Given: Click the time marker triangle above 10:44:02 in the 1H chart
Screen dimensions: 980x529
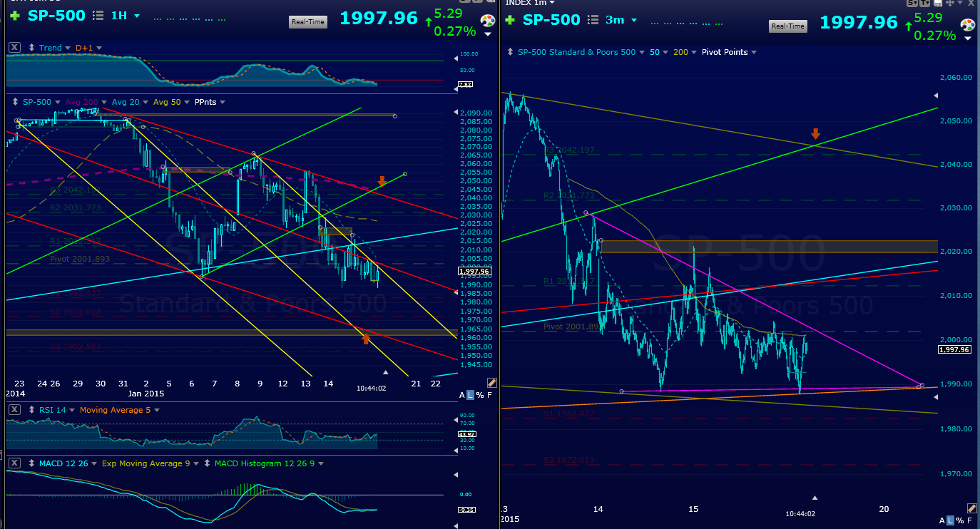Looking at the screenshot, I should tap(386, 372).
